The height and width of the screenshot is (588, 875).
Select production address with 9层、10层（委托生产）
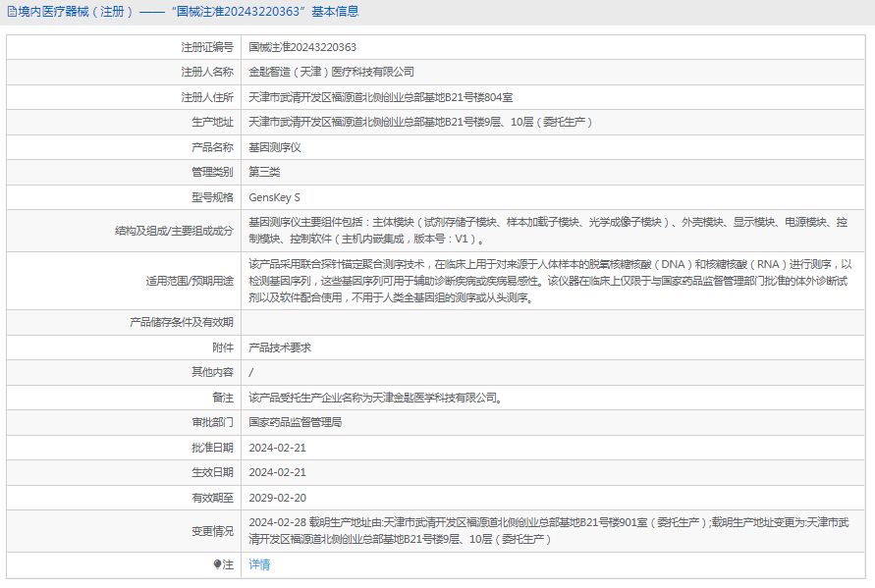(x=420, y=122)
